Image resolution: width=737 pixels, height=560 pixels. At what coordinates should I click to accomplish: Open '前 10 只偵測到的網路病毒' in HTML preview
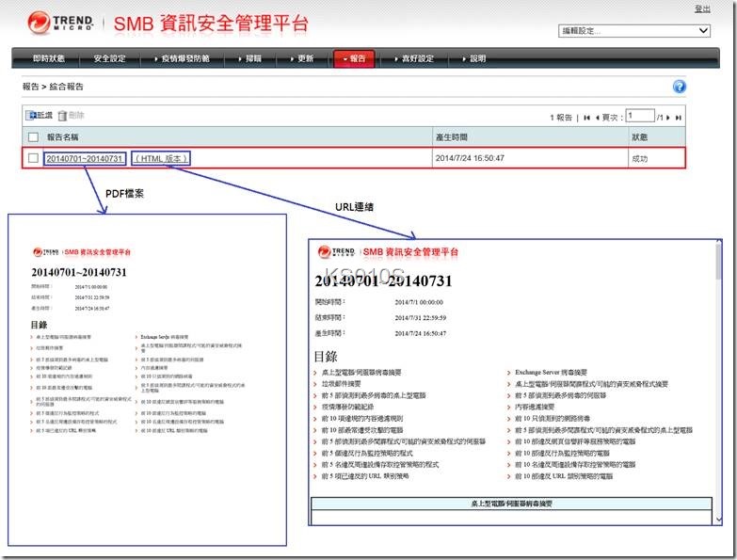[553, 419]
